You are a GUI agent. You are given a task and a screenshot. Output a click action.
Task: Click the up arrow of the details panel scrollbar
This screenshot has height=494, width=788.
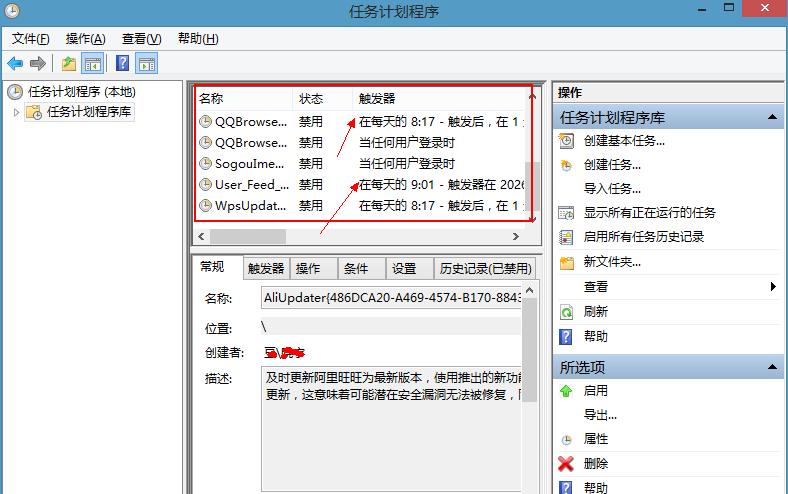pyautogui.click(x=529, y=290)
